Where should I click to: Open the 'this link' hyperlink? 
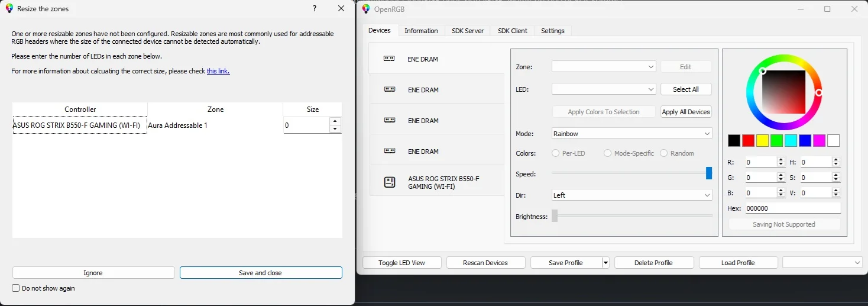pyautogui.click(x=218, y=71)
